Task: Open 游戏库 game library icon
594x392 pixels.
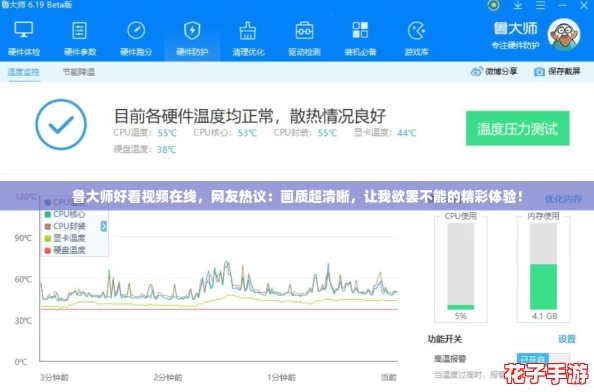Action: click(x=416, y=30)
